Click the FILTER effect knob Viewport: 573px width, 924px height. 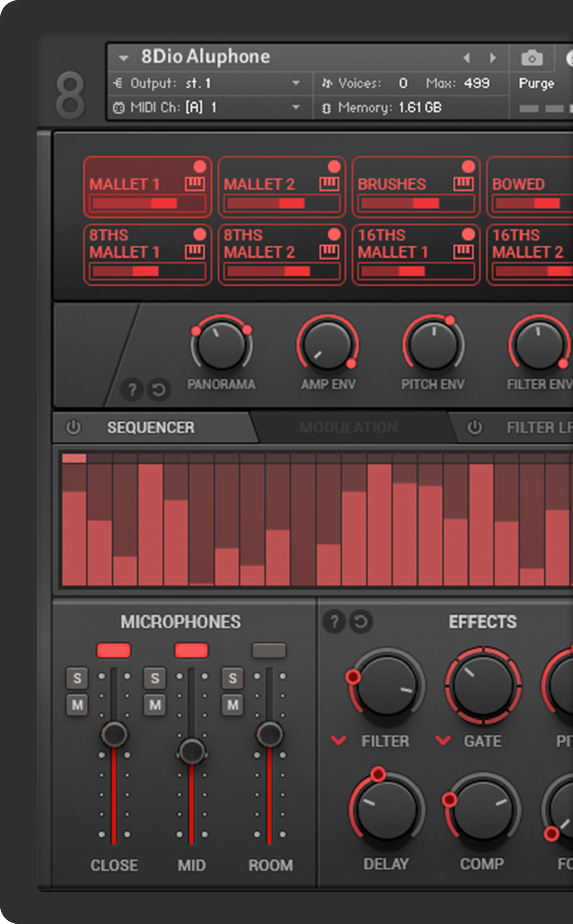(x=386, y=685)
